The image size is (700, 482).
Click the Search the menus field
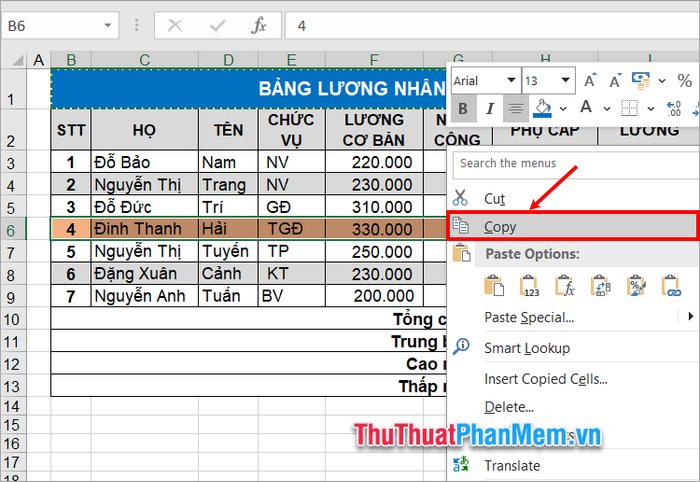pyautogui.click(x=570, y=163)
